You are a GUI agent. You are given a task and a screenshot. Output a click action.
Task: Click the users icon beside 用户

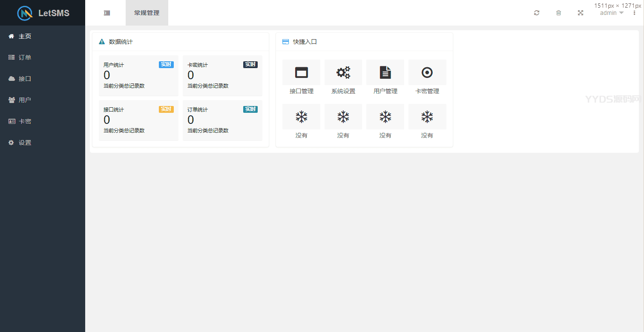(x=11, y=100)
